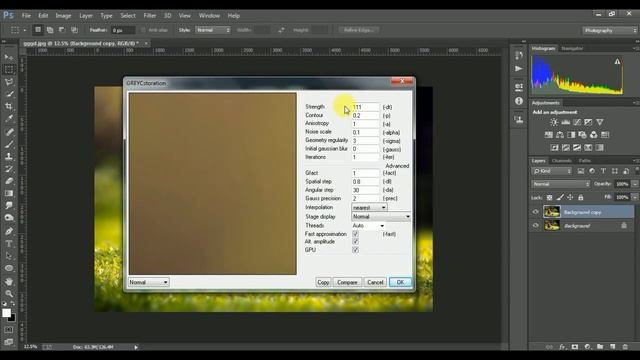
Task: Hide the Background layer
Action: click(x=536, y=225)
